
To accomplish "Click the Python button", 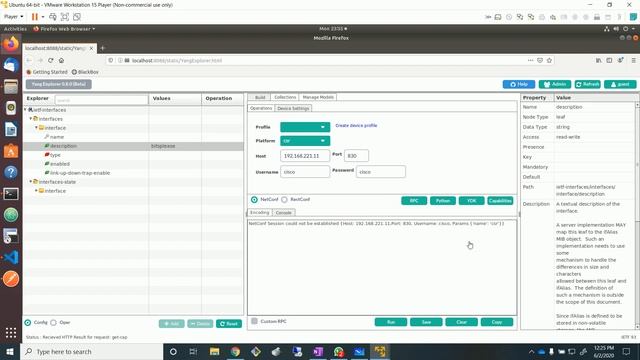I will (442, 200).
